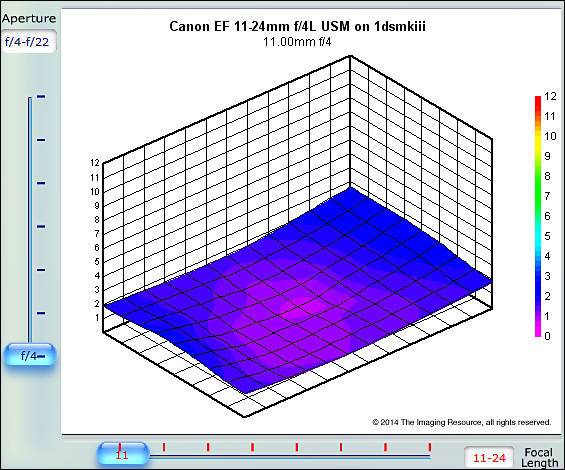Screen dimensions: 565x470
Task: Click the legend value 0
Action: tap(547, 336)
